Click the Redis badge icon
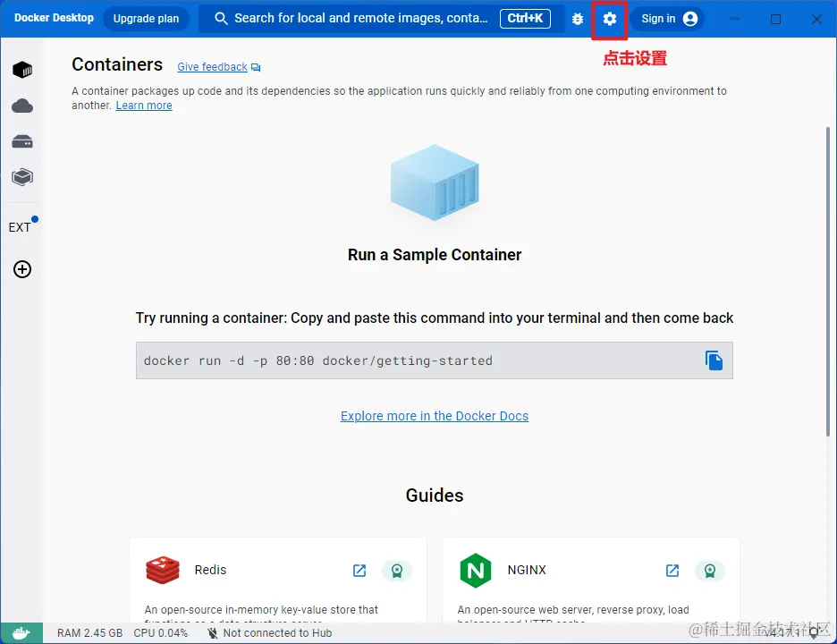The image size is (837, 644). coord(397,571)
